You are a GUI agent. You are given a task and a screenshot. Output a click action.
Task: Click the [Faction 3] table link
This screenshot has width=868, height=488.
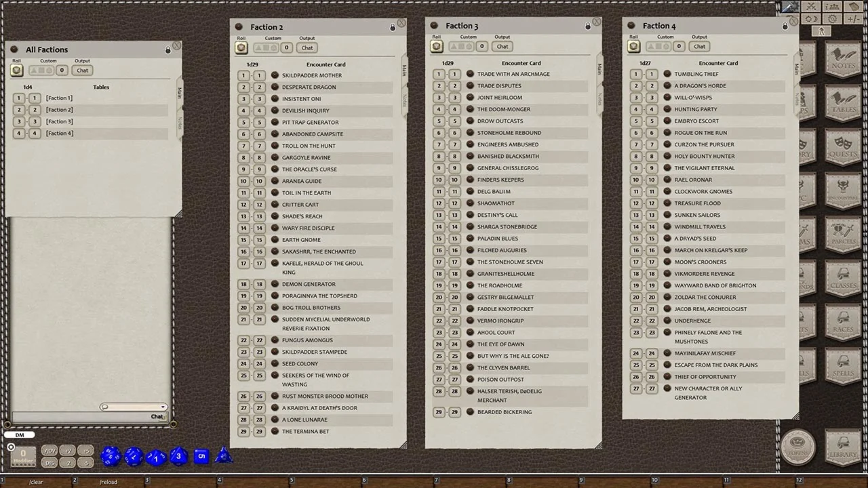60,121
